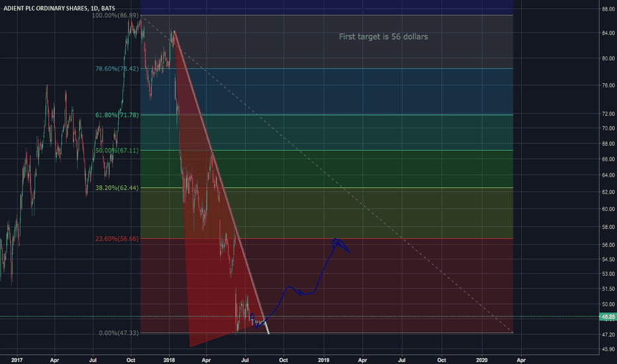The width and height of the screenshot is (617, 364).
Task: Click the Apr label right after 2017
Action: [x=55, y=360]
